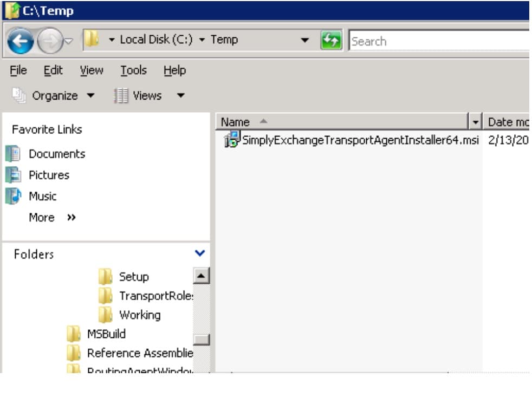
Task: Open the File menu
Action: tap(18, 70)
